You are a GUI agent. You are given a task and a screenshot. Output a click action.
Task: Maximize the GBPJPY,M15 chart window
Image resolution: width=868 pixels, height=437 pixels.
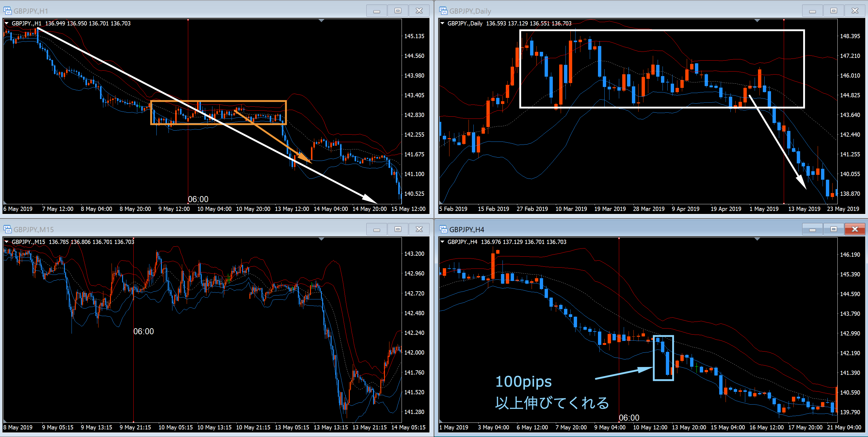point(398,229)
